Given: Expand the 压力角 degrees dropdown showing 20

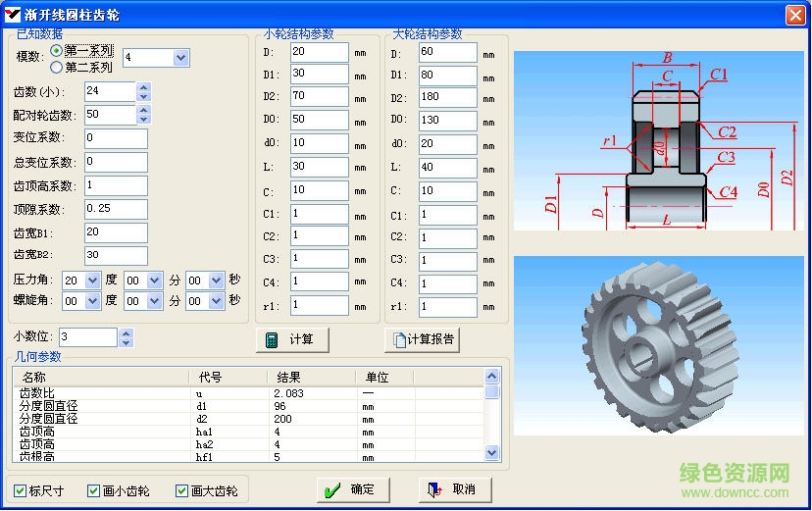Looking at the screenshot, I should (x=93, y=280).
